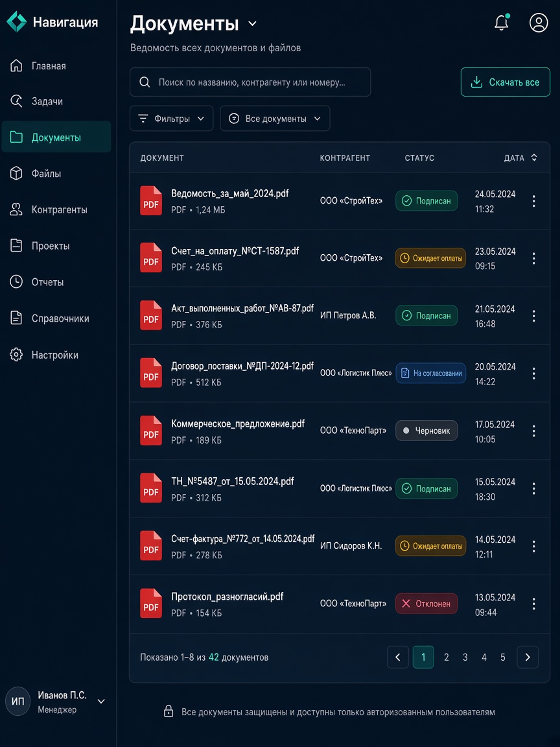Open the user profile icon
560x747 pixels.
point(539,23)
